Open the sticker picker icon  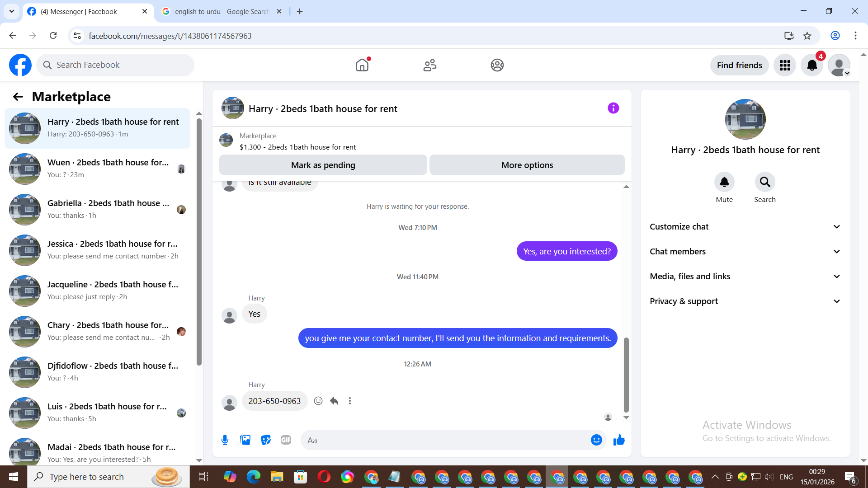[266, 440]
